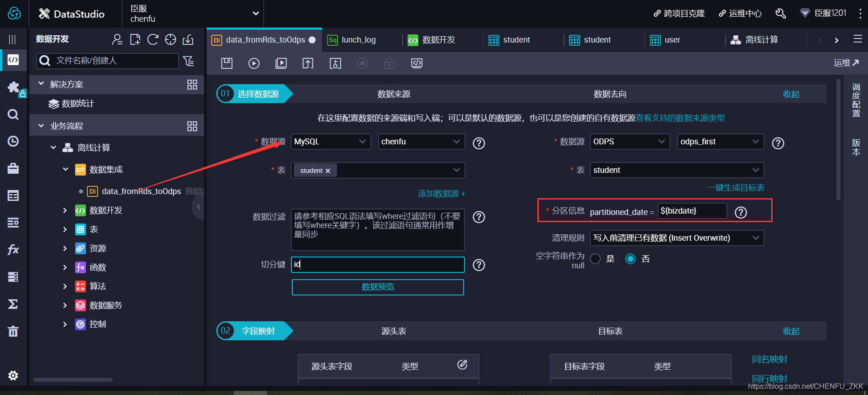The image size is (868, 395).
Task: Click the help icon beside partition info
Action: tap(741, 212)
